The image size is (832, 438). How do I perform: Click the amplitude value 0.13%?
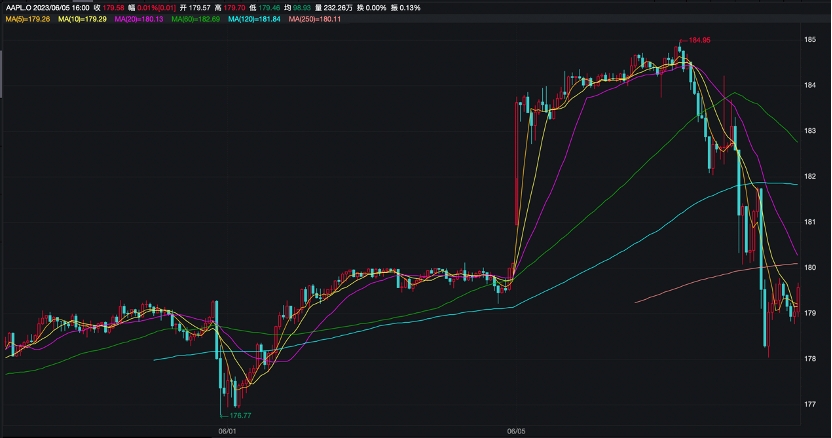[410, 8]
